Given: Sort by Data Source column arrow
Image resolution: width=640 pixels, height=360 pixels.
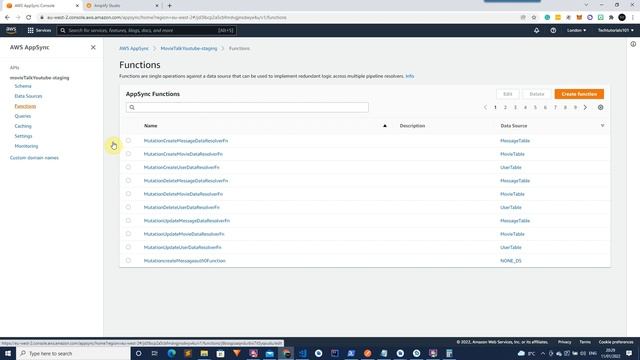Looking at the screenshot, I should tap(602, 126).
